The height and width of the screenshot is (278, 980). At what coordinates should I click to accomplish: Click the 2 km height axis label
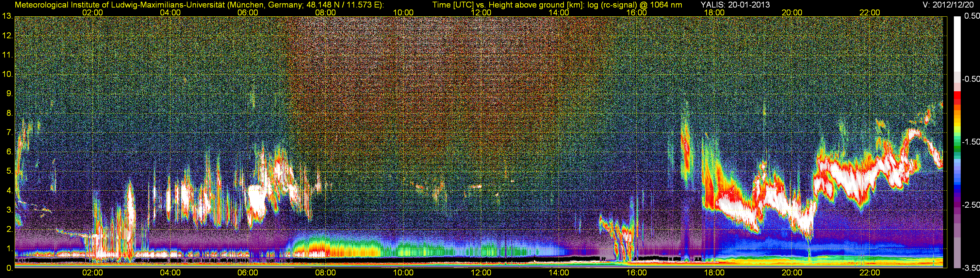pyautogui.click(x=9, y=229)
